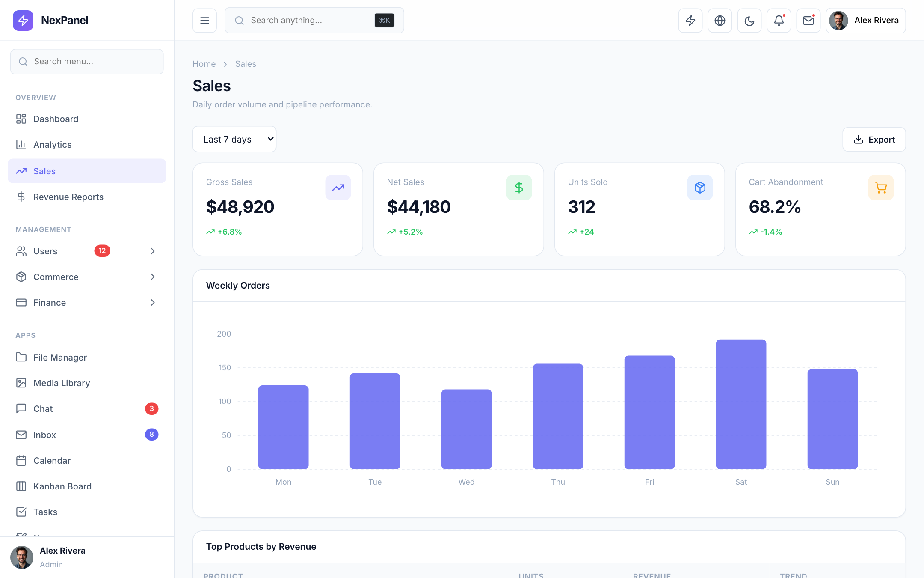The image size is (924, 578).
Task: Open notifications bell icon
Action: (779, 20)
